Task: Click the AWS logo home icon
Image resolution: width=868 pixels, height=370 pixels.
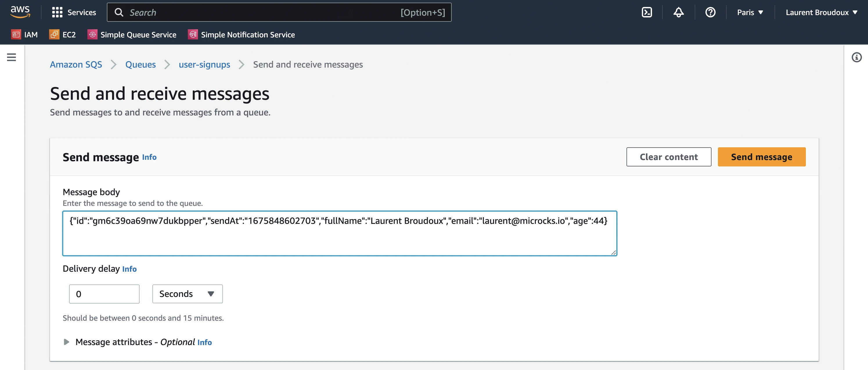Action: click(20, 12)
